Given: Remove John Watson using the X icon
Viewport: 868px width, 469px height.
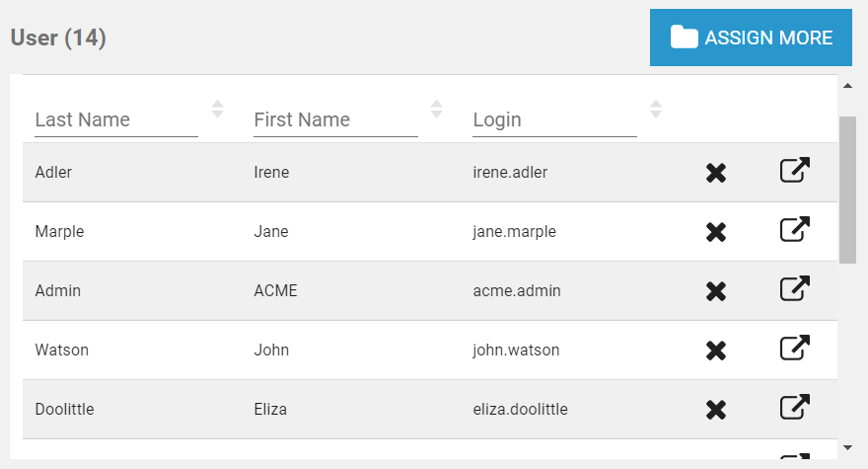Looking at the screenshot, I should (716, 350).
